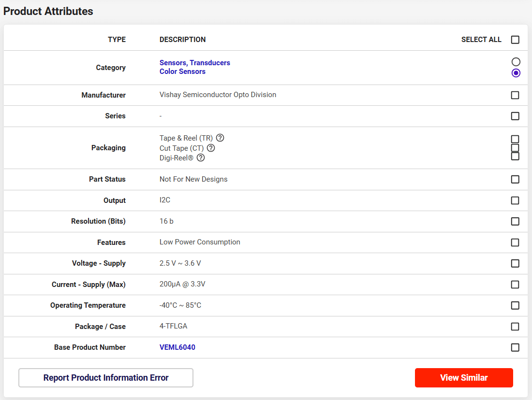The width and height of the screenshot is (532, 400).
Task: Tick the Manufacturer attribute checkbox
Action: click(515, 95)
